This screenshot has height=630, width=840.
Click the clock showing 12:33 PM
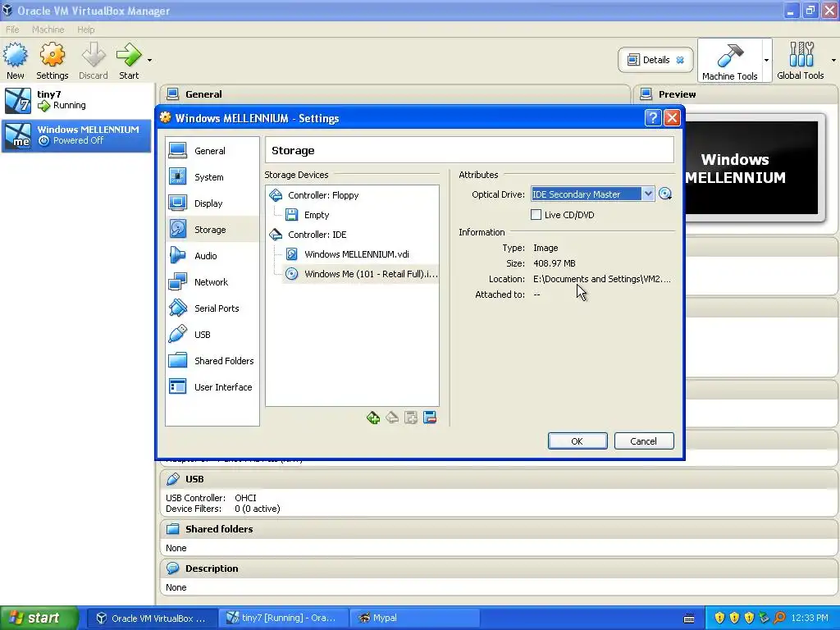point(810,619)
